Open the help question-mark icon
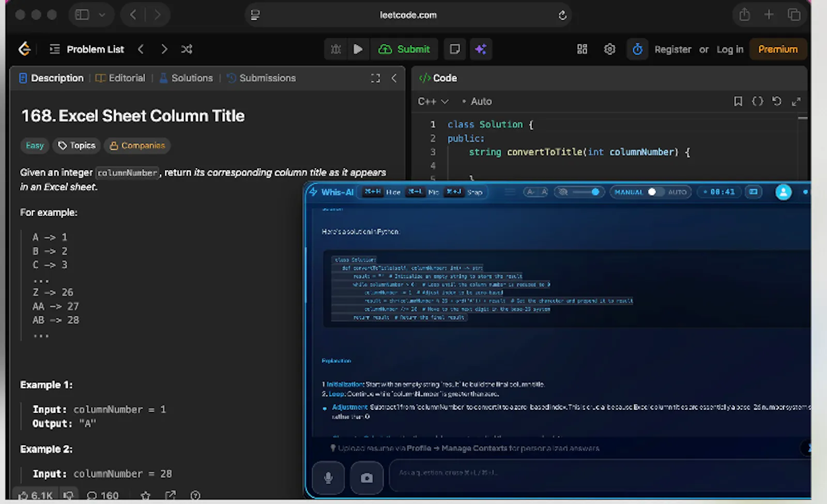The image size is (827, 504). click(195, 495)
